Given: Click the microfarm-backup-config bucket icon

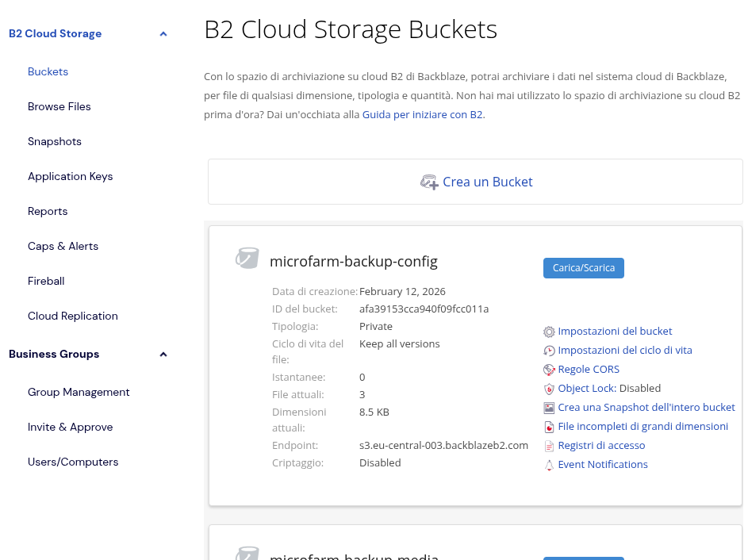Looking at the screenshot, I should (247, 258).
